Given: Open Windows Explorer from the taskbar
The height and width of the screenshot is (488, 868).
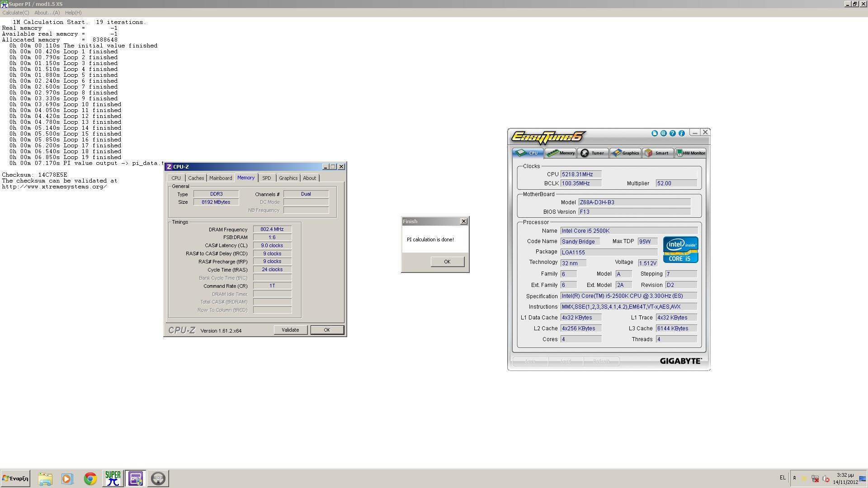Looking at the screenshot, I should 45,479.
